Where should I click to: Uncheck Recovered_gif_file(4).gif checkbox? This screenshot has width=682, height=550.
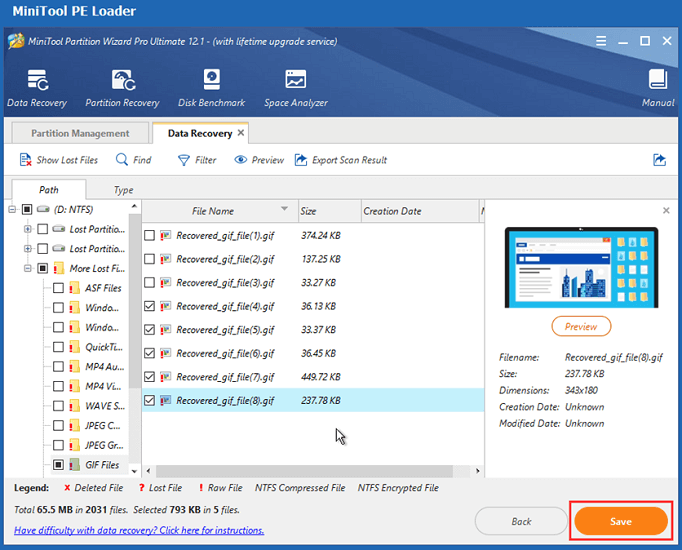(149, 306)
